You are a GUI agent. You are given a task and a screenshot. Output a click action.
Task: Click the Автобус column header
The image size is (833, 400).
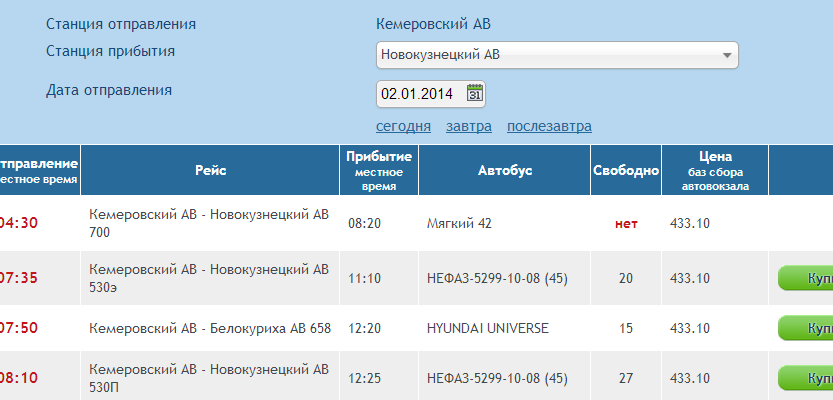coord(505,171)
